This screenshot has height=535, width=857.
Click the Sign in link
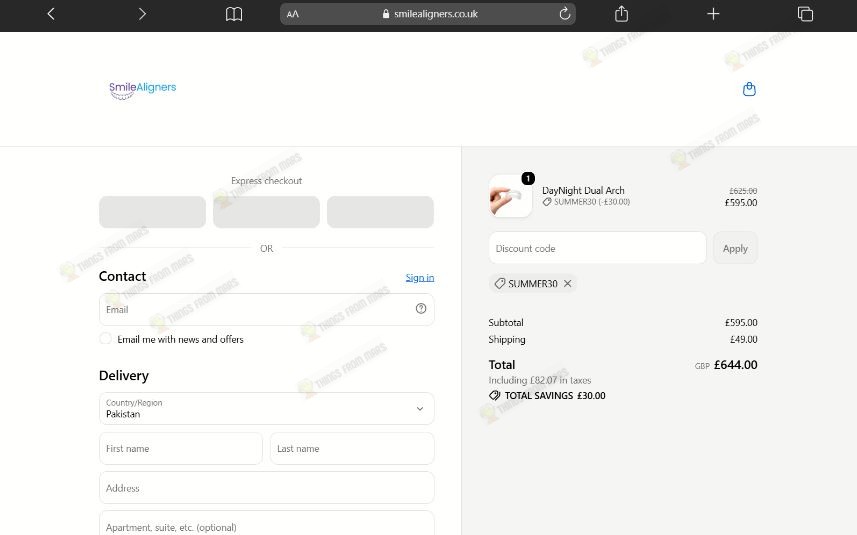point(420,278)
